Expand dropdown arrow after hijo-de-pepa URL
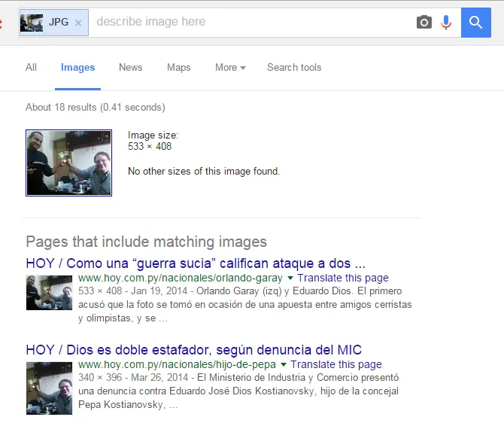Viewport: 504px width, 426px height. (x=284, y=364)
